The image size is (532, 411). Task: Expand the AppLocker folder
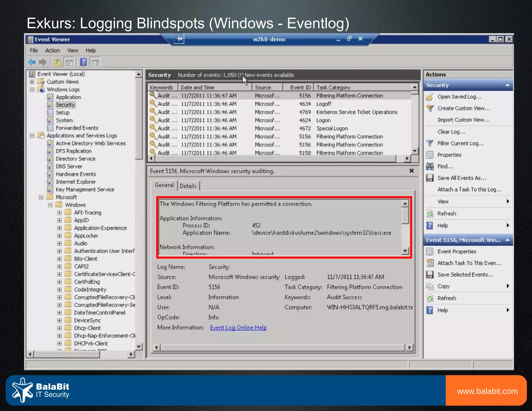pos(59,236)
